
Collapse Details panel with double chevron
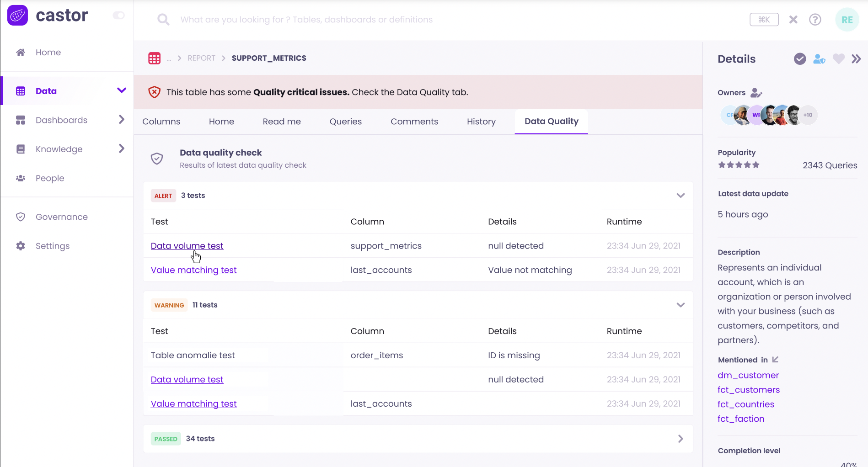click(x=856, y=59)
